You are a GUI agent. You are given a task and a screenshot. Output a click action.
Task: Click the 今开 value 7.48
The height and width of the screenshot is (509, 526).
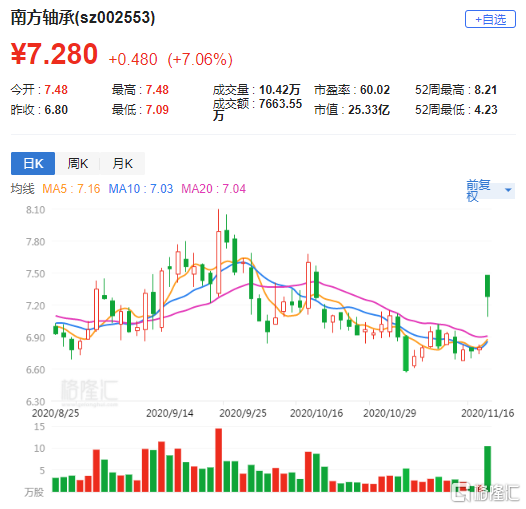click(x=56, y=90)
